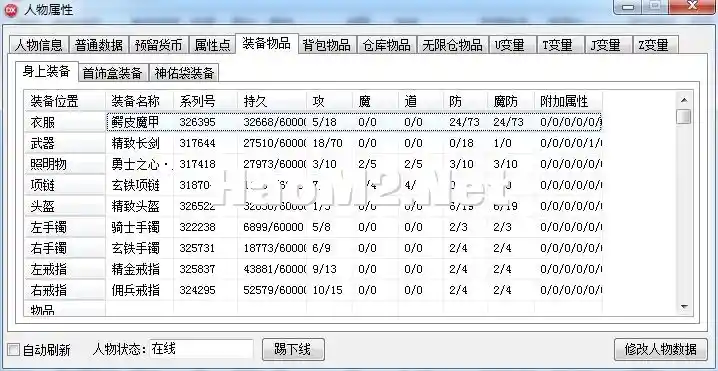The image size is (718, 371).
Task: Click the equipment list scrollbar thumb
Action: click(684, 116)
